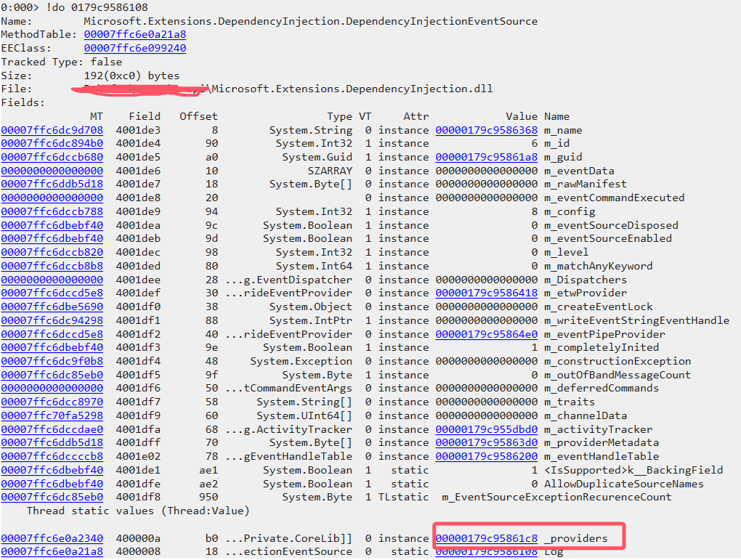The image size is (741, 560).
Task: Click MT link for m_providerMetadata row
Action: click(x=52, y=443)
